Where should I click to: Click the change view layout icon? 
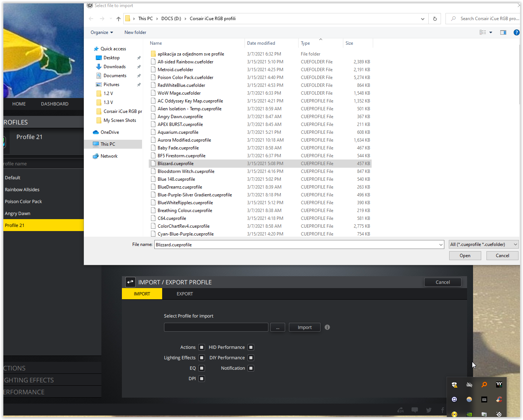(x=483, y=32)
